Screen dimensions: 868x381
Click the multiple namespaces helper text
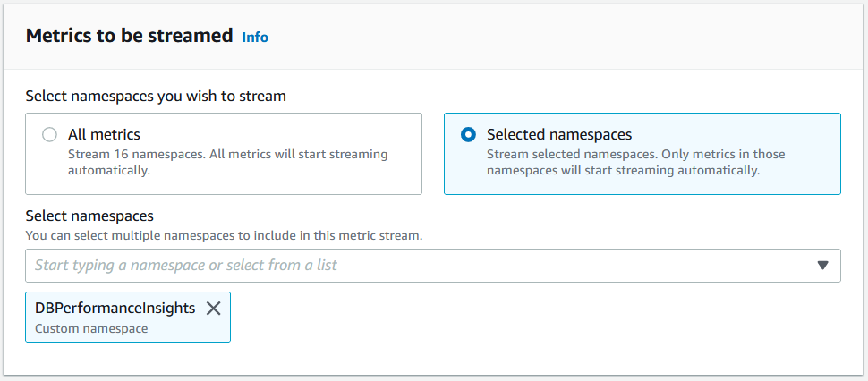tap(224, 236)
